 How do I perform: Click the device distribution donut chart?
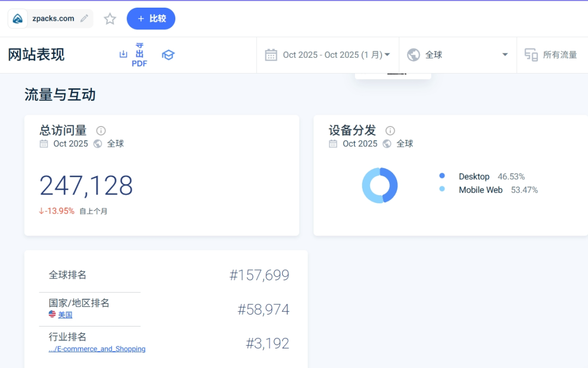(x=379, y=185)
